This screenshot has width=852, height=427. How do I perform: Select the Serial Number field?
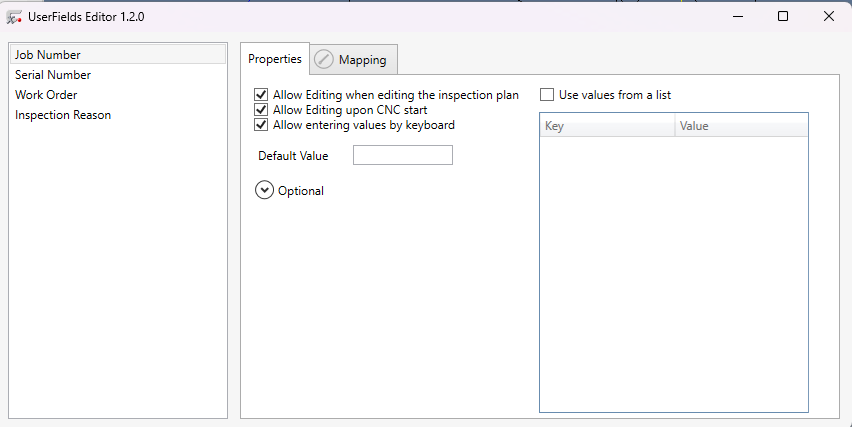click(53, 75)
